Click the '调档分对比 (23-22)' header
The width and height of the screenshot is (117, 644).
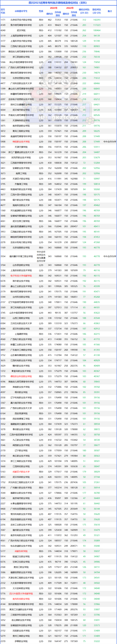[x=84, y=11]
